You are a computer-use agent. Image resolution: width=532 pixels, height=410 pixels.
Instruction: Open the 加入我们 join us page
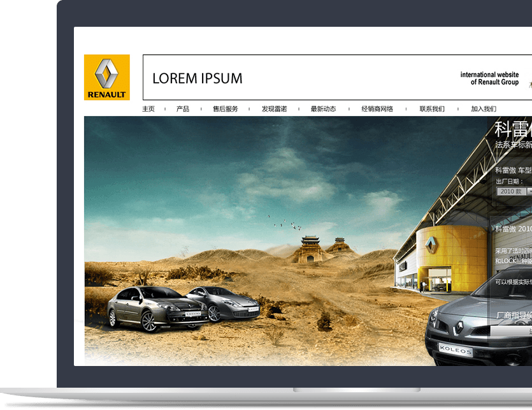click(484, 109)
